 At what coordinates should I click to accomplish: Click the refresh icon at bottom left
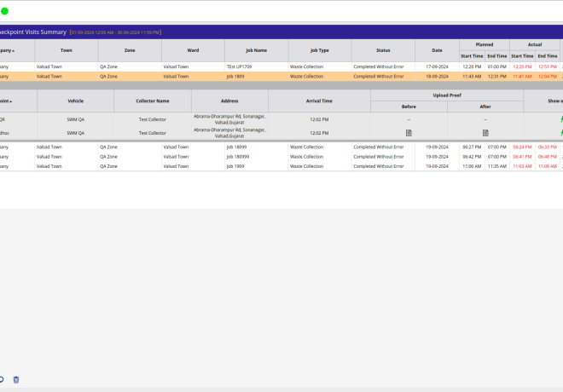pyautogui.click(x=2, y=379)
